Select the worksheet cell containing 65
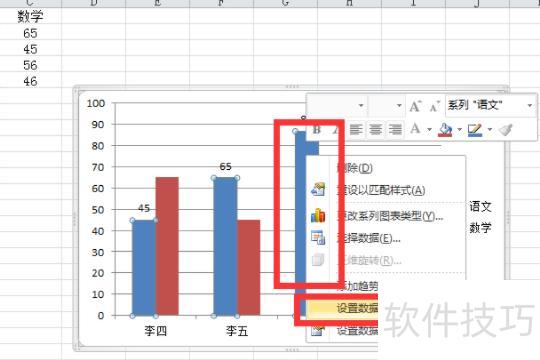This screenshot has width=540, height=360. pyautogui.click(x=30, y=33)
